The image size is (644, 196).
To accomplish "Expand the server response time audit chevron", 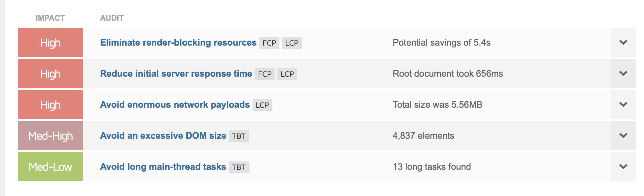I will (x=623, y=73).
